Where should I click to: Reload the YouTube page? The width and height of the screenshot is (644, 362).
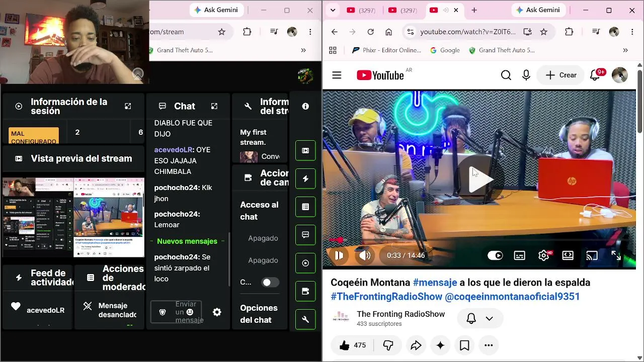click(x=371, y=32)
